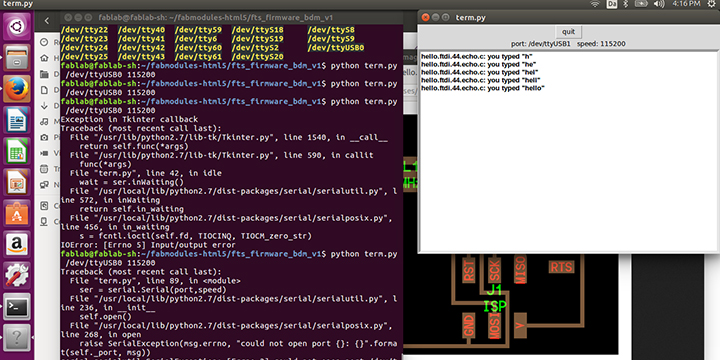Click the 'ser = serial.Serial(port,speed)' line
This screenshot has width=720, height=360.
(x=153, y=290)
